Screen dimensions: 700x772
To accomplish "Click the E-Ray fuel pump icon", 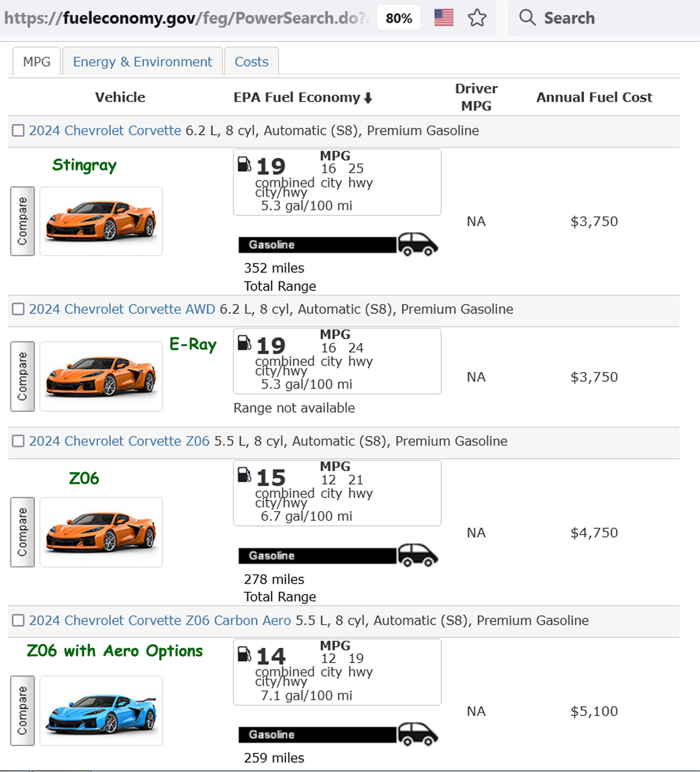I will (x=244, y=343).
